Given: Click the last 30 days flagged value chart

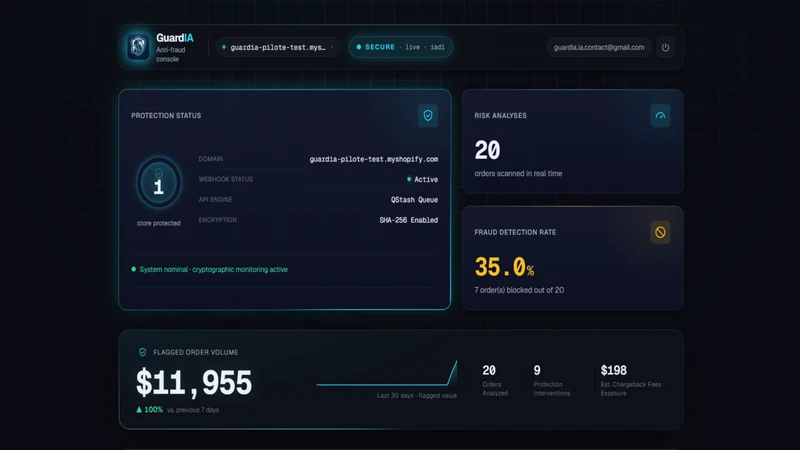Looking at the screenshot, I should [387, 373].
